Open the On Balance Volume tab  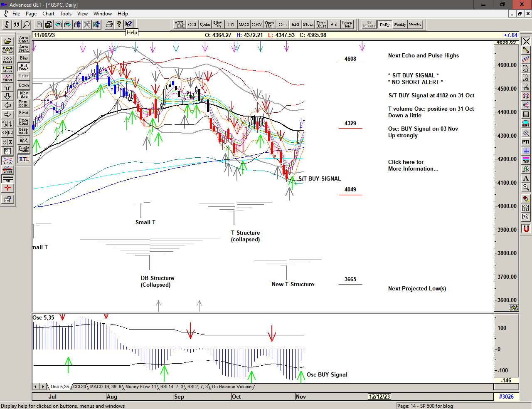(232, 387)
